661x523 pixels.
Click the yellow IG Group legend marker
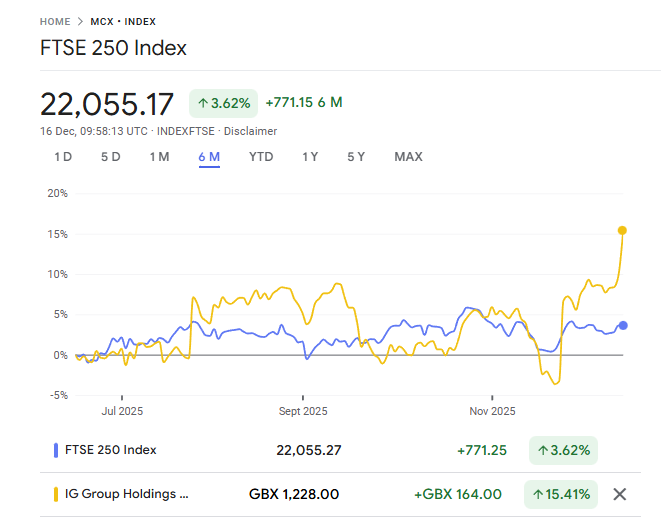click(x=56, y=494)
